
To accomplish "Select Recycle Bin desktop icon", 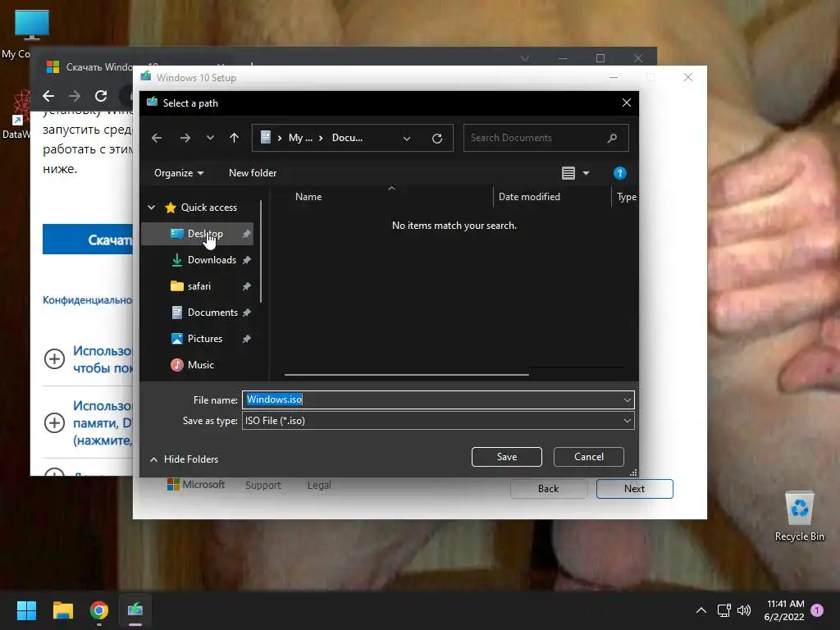I will (x=799, y=515).
